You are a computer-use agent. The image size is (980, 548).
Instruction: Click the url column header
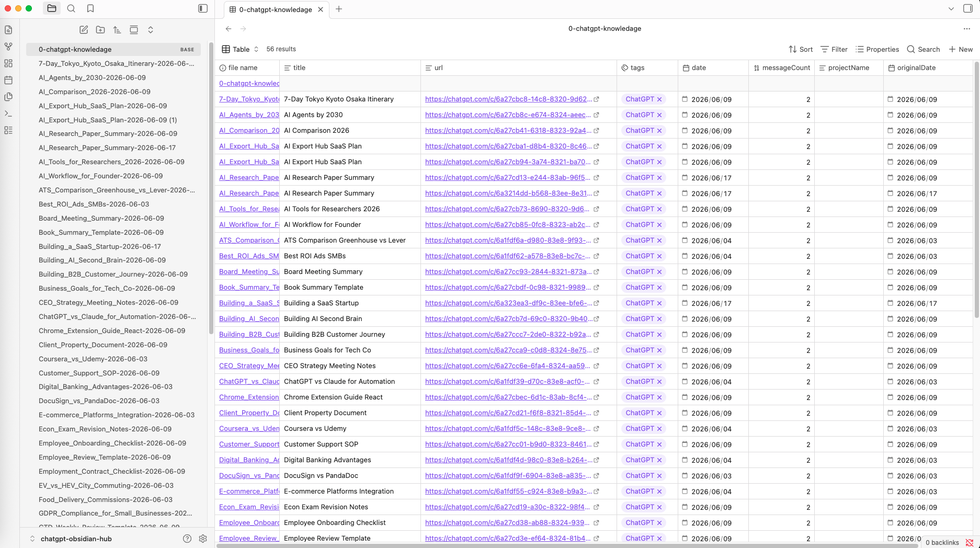pos(519,68)
